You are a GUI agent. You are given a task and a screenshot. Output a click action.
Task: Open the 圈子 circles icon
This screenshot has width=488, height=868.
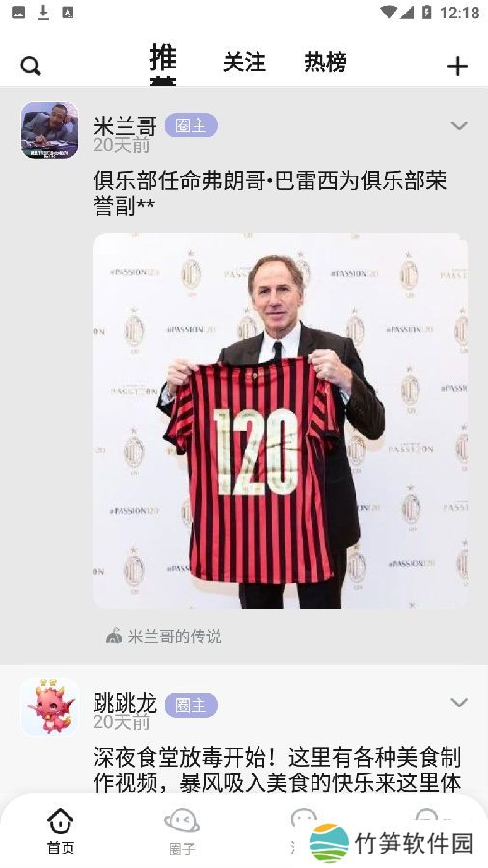182,821
